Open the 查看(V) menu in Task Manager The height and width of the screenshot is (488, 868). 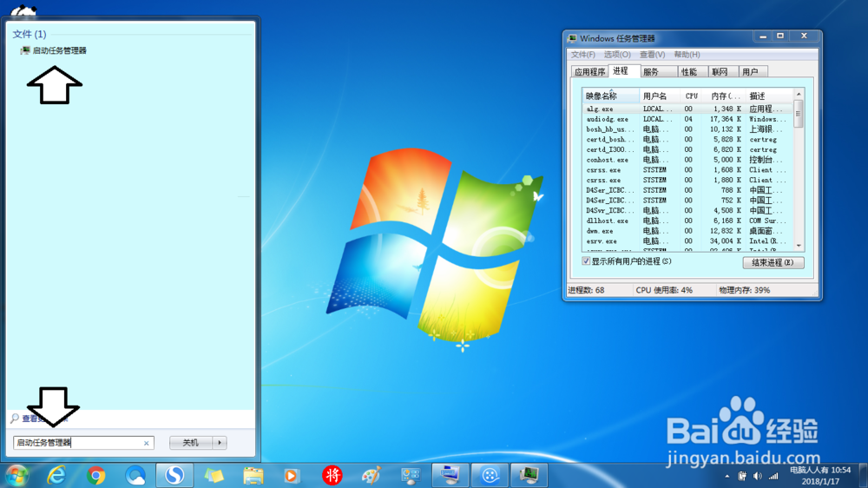(652, 55)
